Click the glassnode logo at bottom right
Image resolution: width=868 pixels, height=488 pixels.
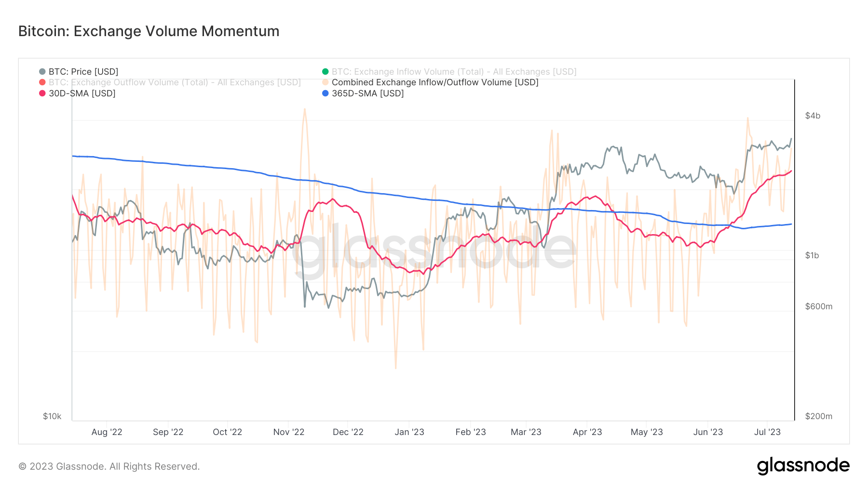(803, 466)
